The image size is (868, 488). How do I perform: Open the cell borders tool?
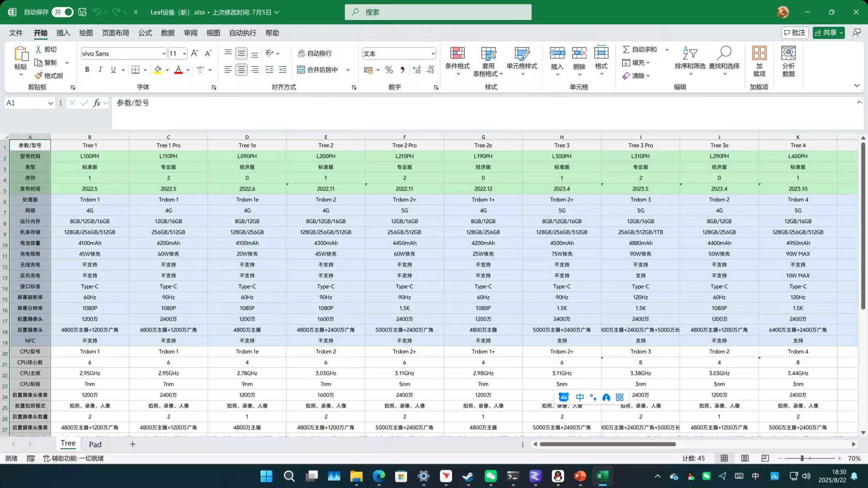click(x=135, y=70)
